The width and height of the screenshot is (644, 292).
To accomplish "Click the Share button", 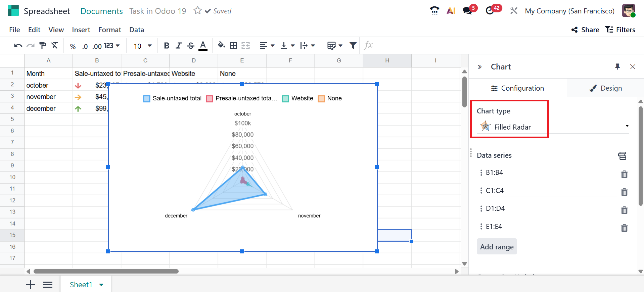I will pyautogui.click(x=585, y=30).
